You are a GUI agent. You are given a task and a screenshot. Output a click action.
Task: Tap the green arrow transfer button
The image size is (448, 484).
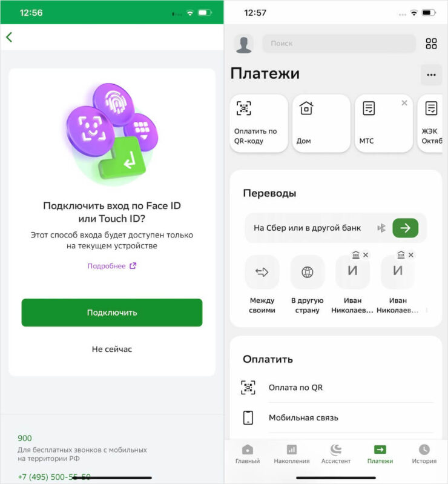[x=405, y=228]
